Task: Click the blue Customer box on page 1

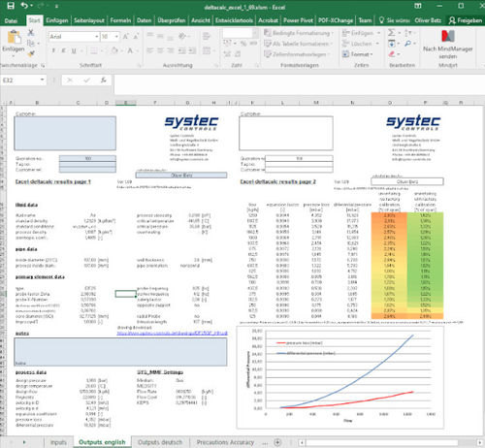Action: click(65, 133)
